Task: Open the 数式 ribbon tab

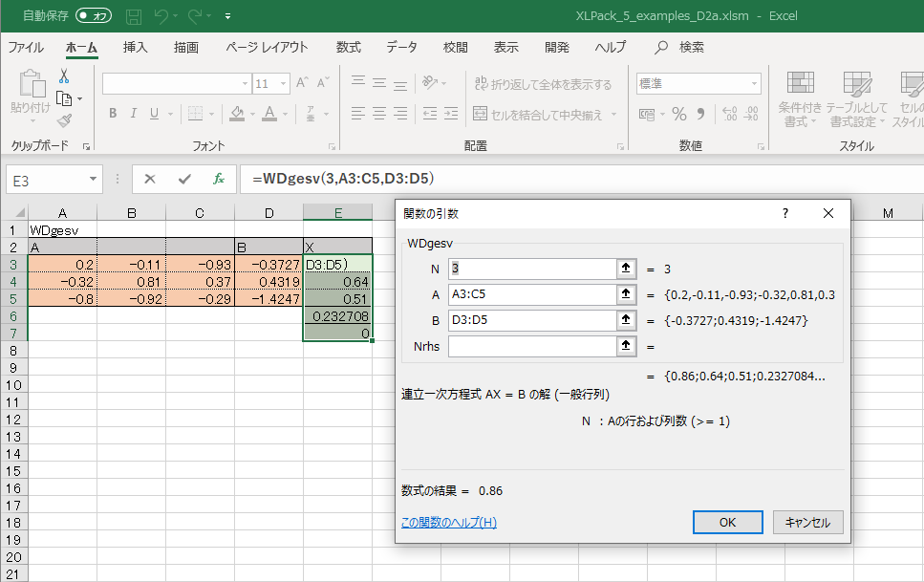Action: [x=348, y=47]
